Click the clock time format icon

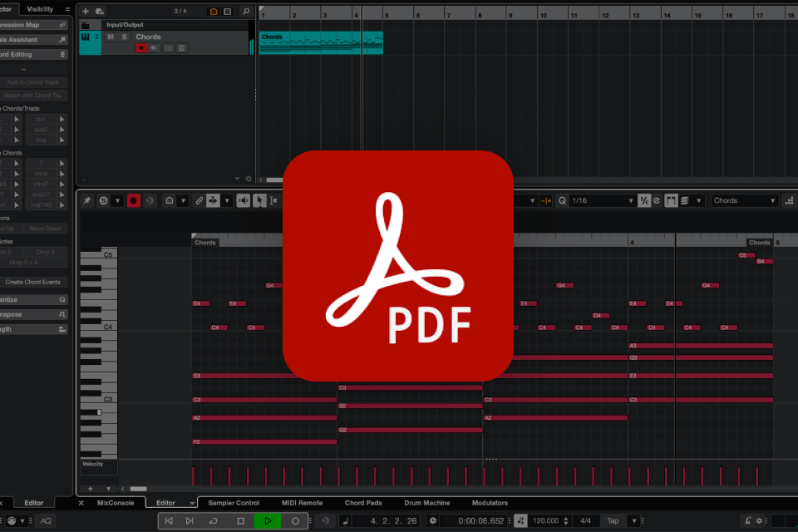[x=432, y=521]
